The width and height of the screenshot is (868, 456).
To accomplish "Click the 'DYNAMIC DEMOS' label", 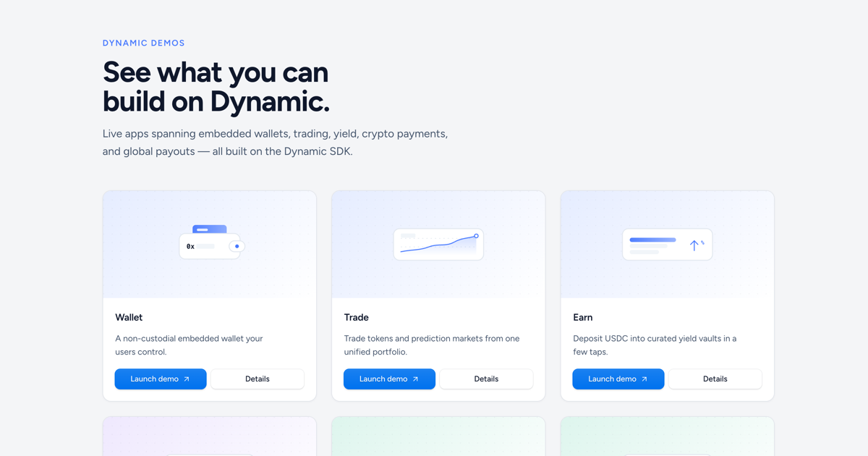I will [144, 43].
